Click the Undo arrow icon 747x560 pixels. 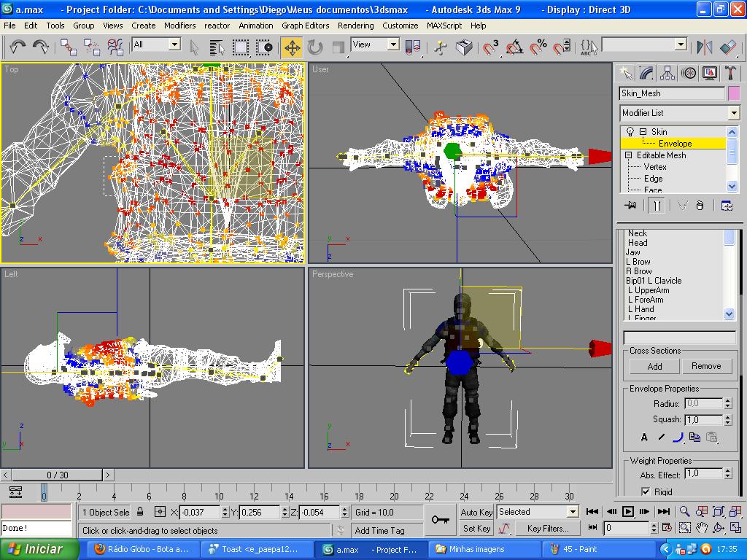click(x=18, y=47)
